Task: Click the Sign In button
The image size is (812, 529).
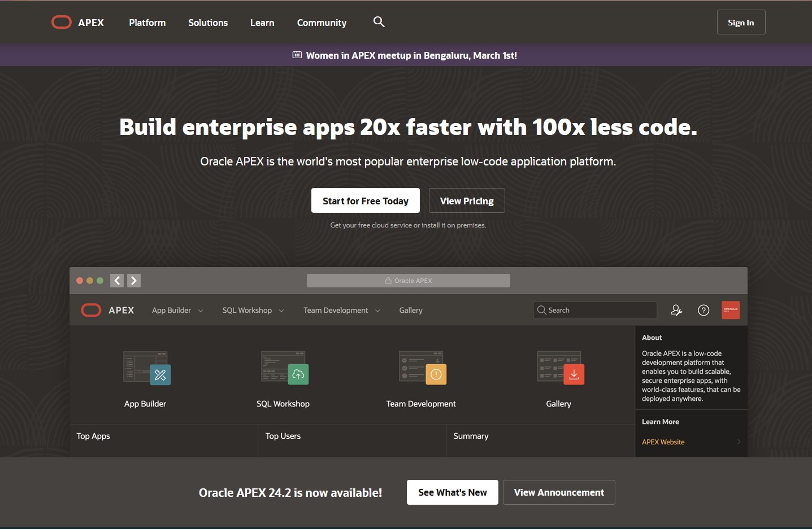Action: pyautogui.click(x=741, y=23)
